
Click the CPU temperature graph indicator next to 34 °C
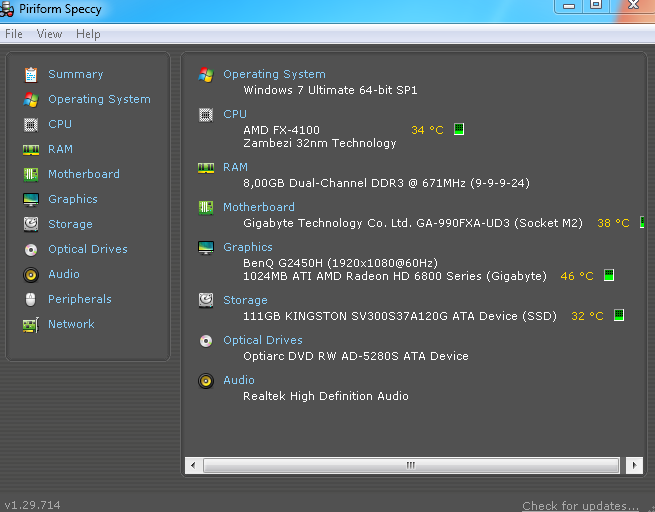tap(459, 129)
